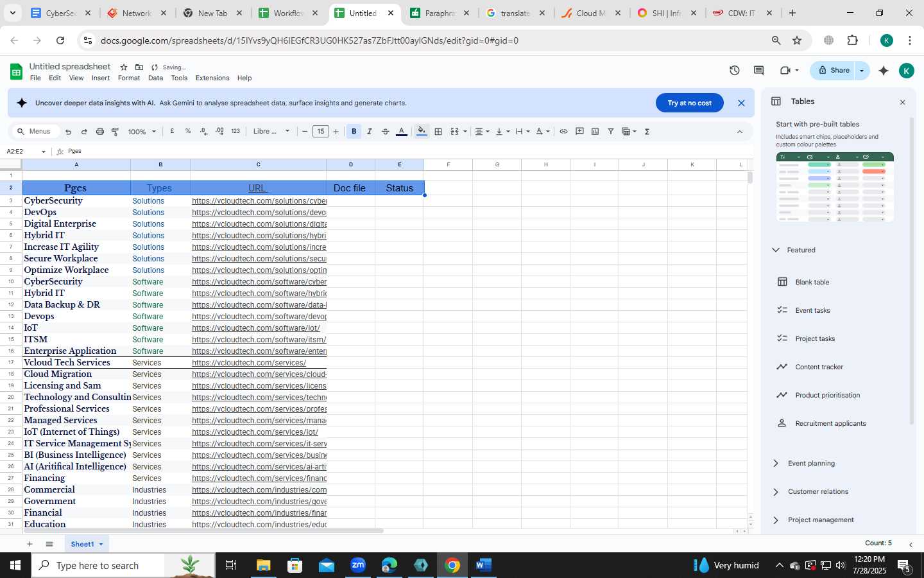924x578 pixels.
Task: Click the Insert comment icon
Action: [579, 131]
